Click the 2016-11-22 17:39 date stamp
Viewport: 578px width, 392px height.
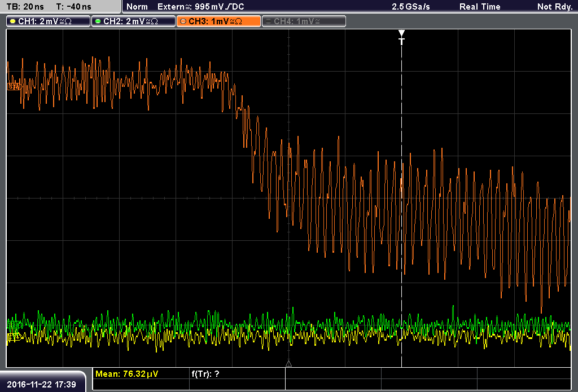pyautogui.click(x=41, y=384)
